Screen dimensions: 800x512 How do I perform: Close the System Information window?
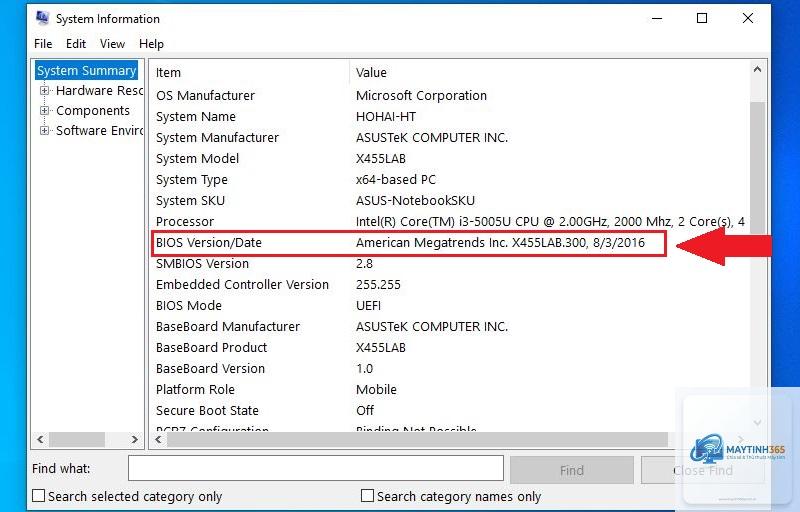coord(748,18)
